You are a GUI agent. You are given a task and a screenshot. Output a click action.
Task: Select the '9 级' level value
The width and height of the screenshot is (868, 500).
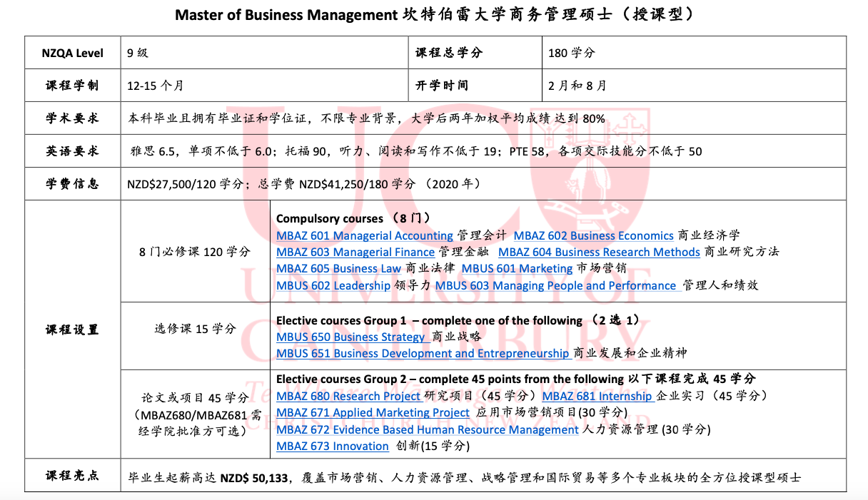138,53
